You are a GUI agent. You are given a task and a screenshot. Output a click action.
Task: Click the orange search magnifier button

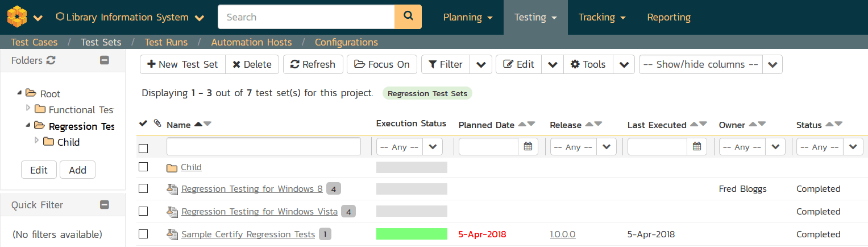408,17
